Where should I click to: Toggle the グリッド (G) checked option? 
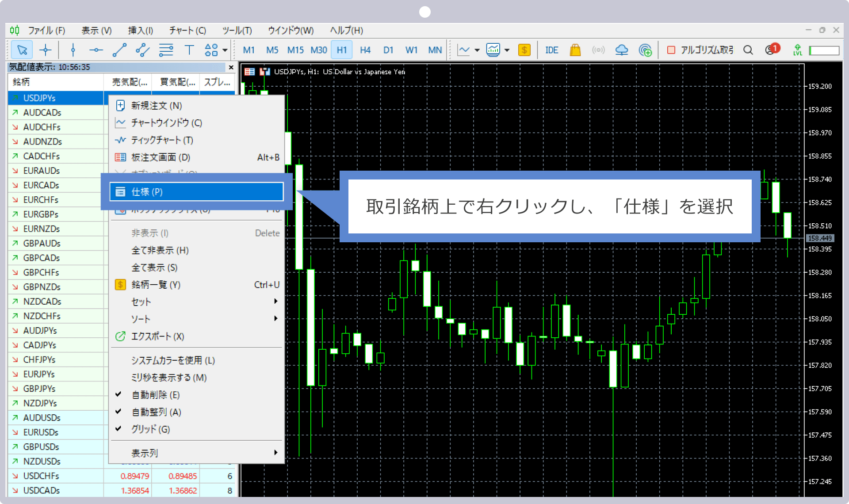click(x=196, y=429)
